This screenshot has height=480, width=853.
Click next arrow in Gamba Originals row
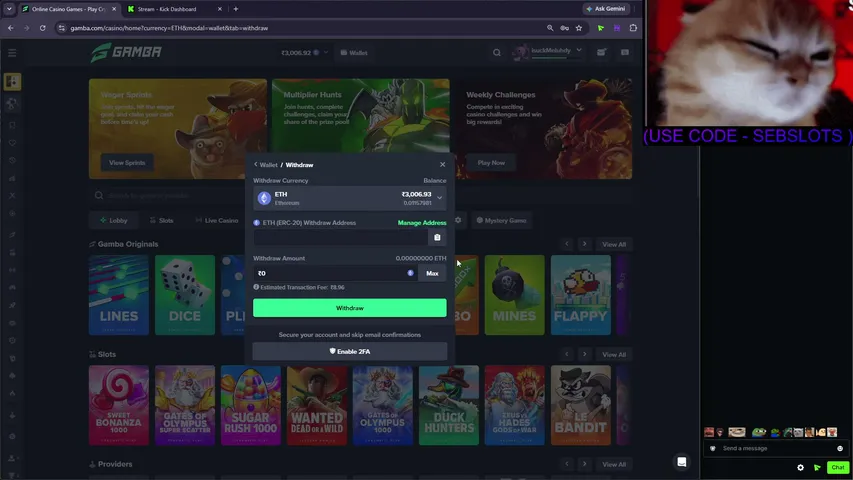[584, 244]
